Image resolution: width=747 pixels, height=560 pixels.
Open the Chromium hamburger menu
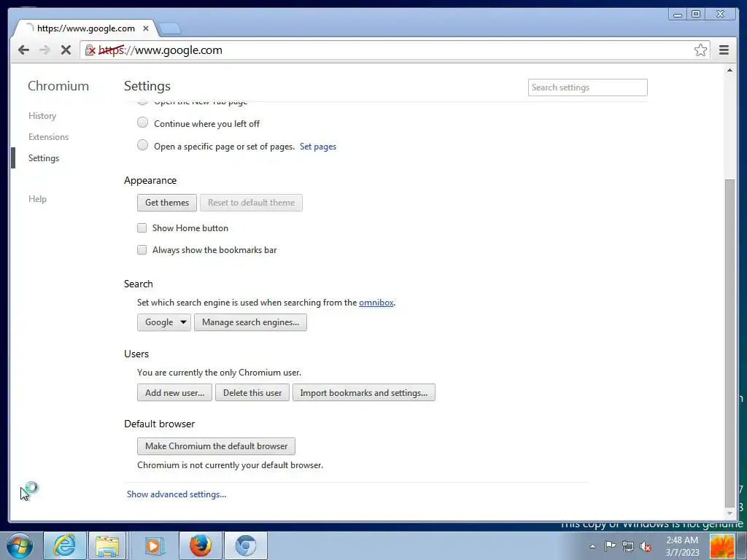click(x=724, y=50)
